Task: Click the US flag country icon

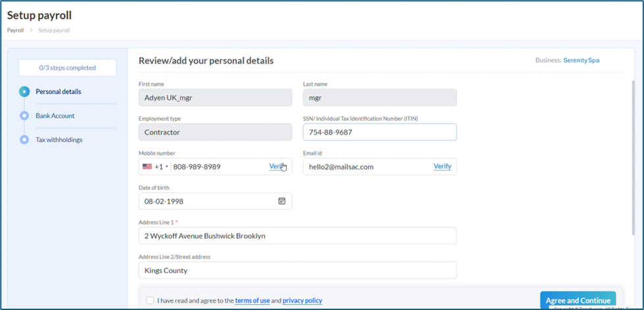Action: point(147,167)
